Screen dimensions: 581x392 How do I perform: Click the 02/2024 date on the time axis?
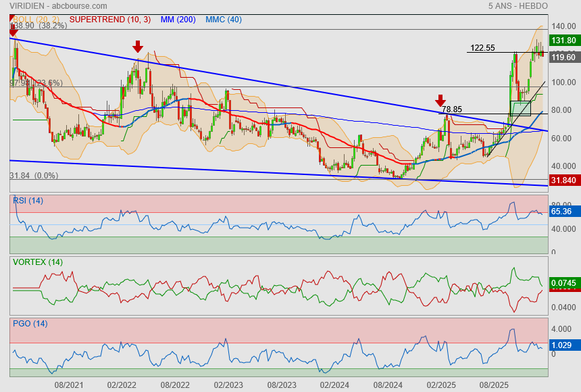(x=334, y=385)
